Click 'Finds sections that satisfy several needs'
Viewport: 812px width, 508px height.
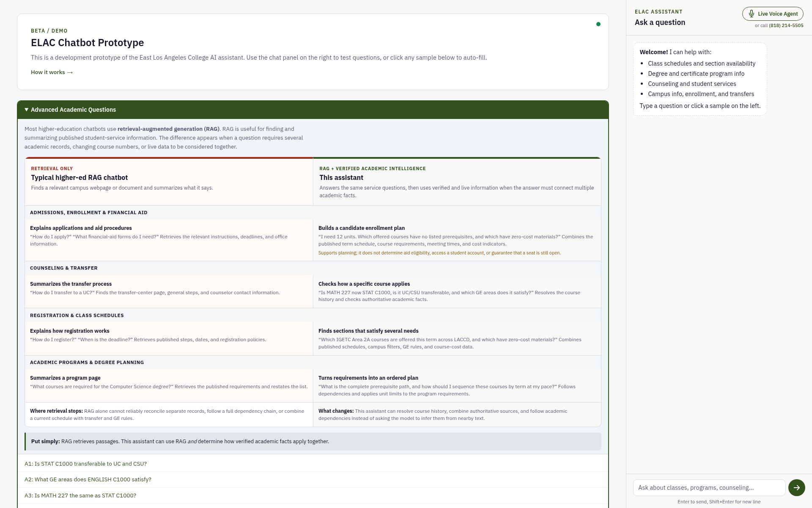(368, 331)
